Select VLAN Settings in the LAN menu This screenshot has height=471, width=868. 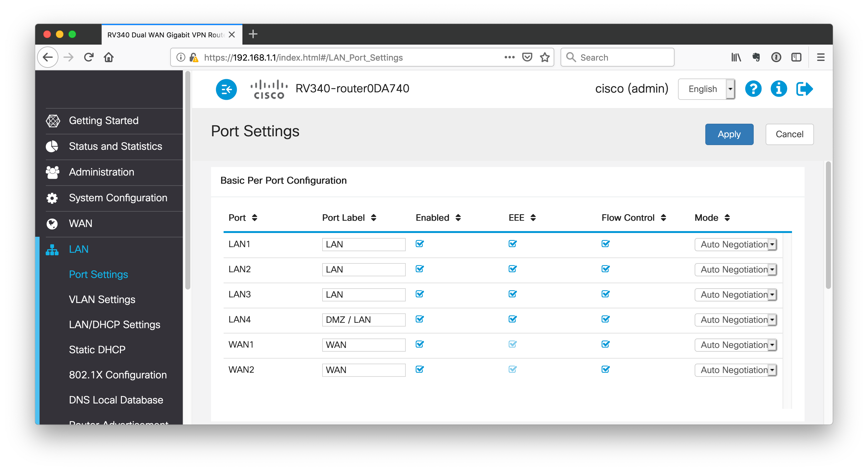click(x=102, y=299)
